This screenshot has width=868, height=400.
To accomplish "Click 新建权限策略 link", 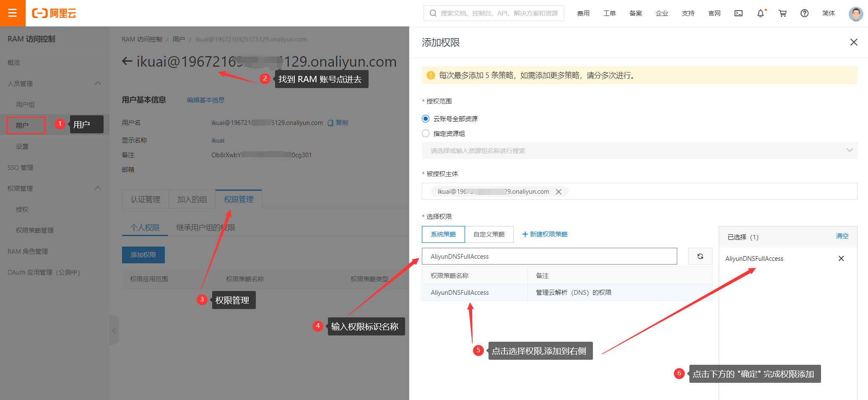I will [x=545, y=234].
